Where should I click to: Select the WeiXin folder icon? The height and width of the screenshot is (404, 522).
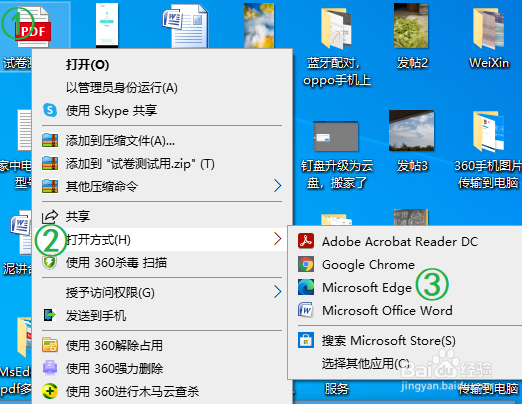(x=488, y=29)
